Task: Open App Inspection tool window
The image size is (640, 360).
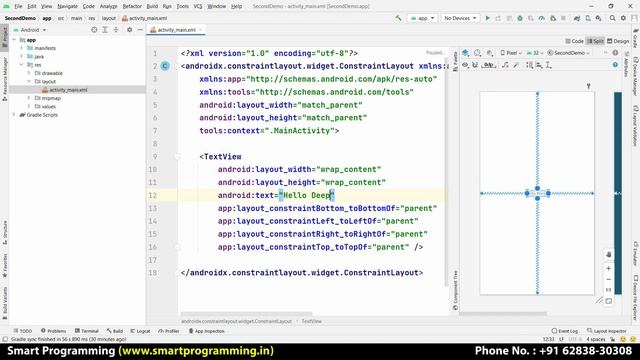Action: pyautogui.click(x=207, y=331)
